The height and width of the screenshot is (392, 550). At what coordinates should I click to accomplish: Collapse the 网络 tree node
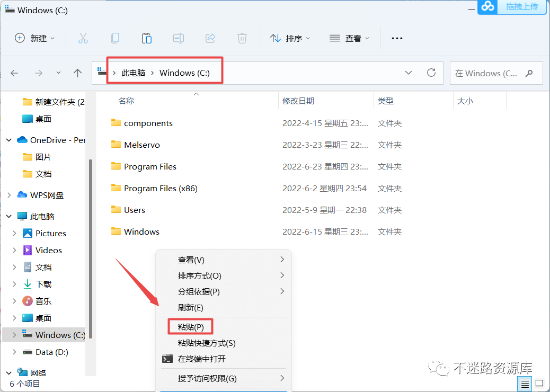(9, 373)
